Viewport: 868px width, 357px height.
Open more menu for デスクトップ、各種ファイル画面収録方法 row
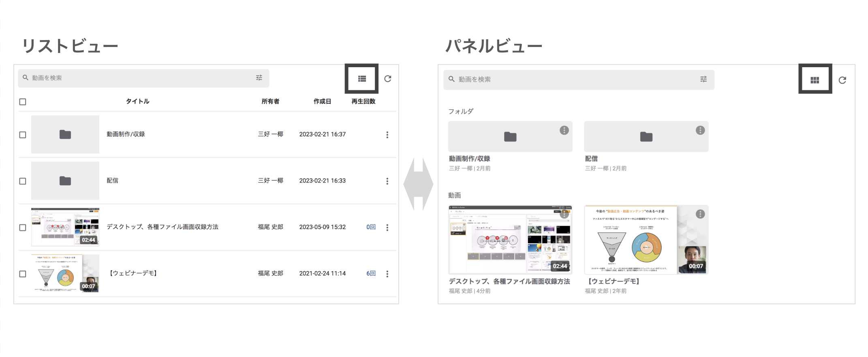[x=387, y=227]
